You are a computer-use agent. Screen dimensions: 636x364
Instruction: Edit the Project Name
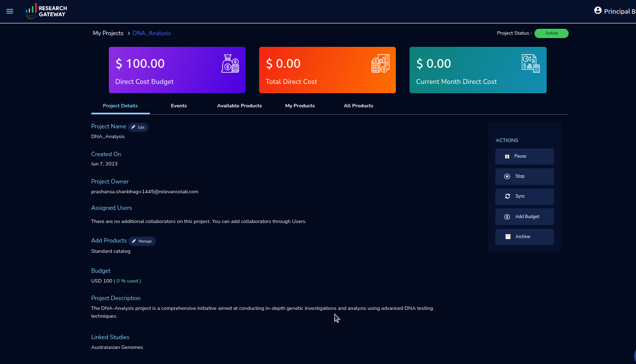pyautogui.click(x=138, y=127)
